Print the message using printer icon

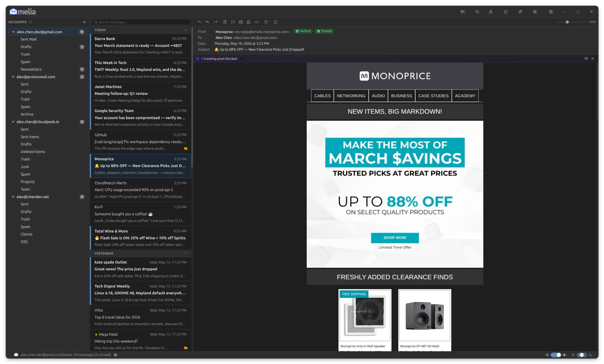coord(241,22)
